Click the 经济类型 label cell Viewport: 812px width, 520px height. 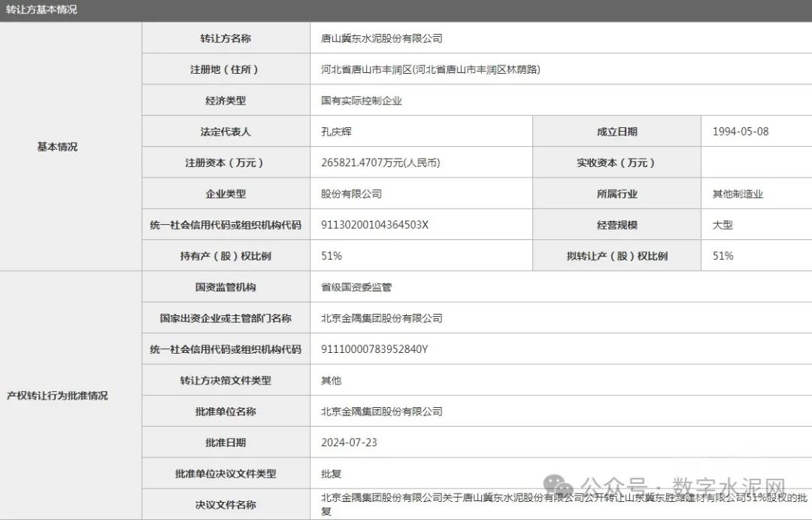pos(226,101)
